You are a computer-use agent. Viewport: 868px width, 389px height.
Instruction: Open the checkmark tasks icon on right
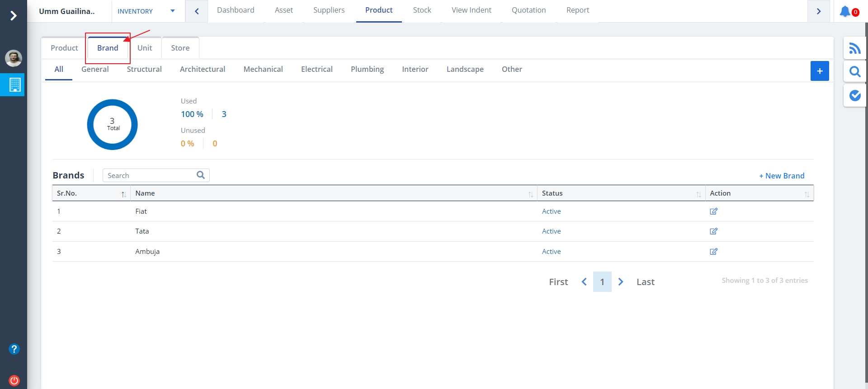click(854, 95)
